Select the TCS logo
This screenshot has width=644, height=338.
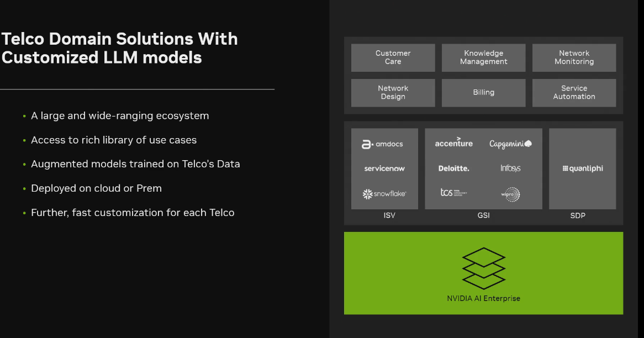coord(454,193)
